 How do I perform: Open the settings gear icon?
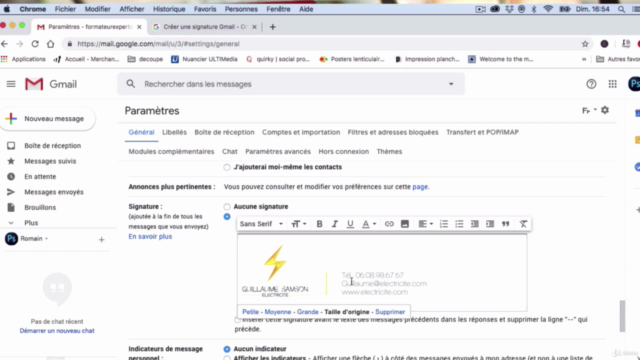(605, 110)
